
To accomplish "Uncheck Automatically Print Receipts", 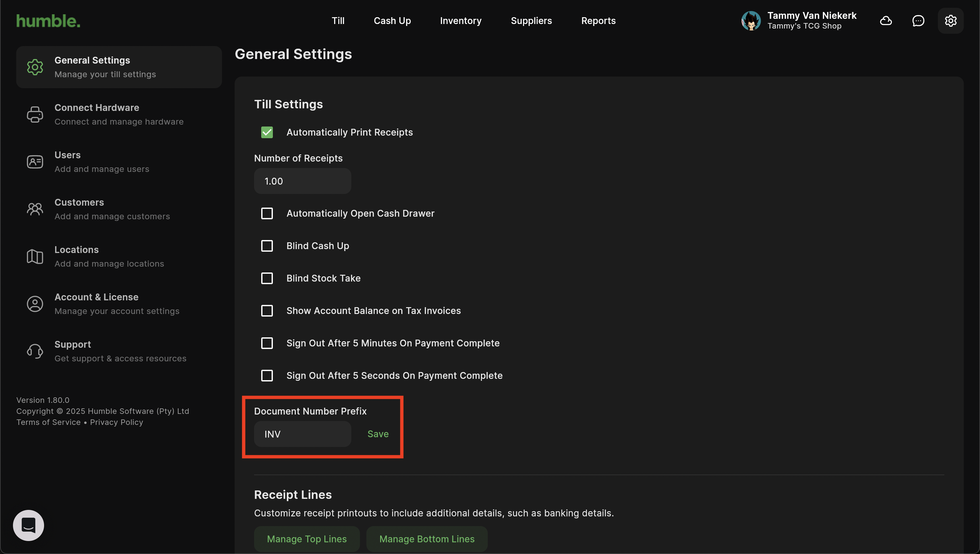I will (x=267, y=132).
